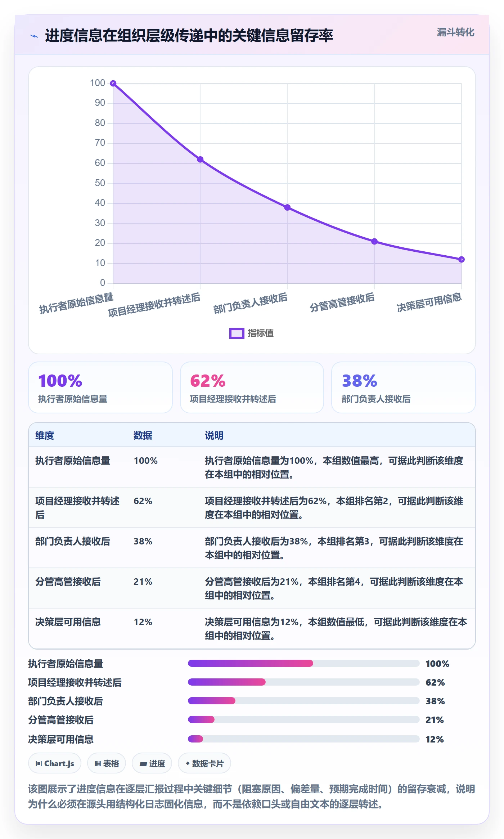
Task: Click the 说明 column header
Action: 214,435
